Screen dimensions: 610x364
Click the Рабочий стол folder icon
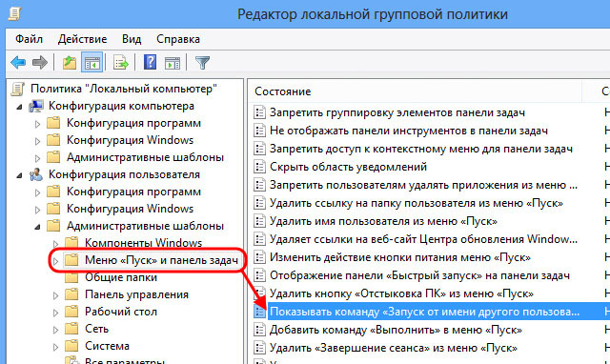click(71, 312)
